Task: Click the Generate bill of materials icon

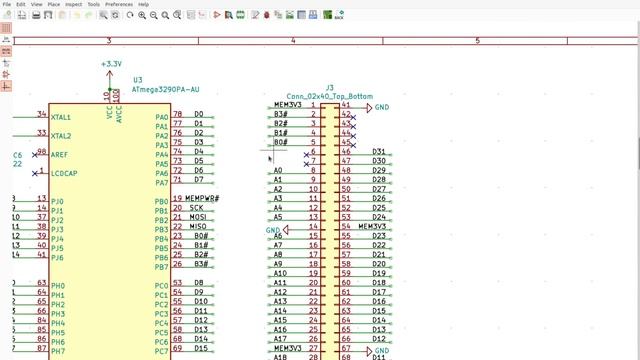Action: 313,15
